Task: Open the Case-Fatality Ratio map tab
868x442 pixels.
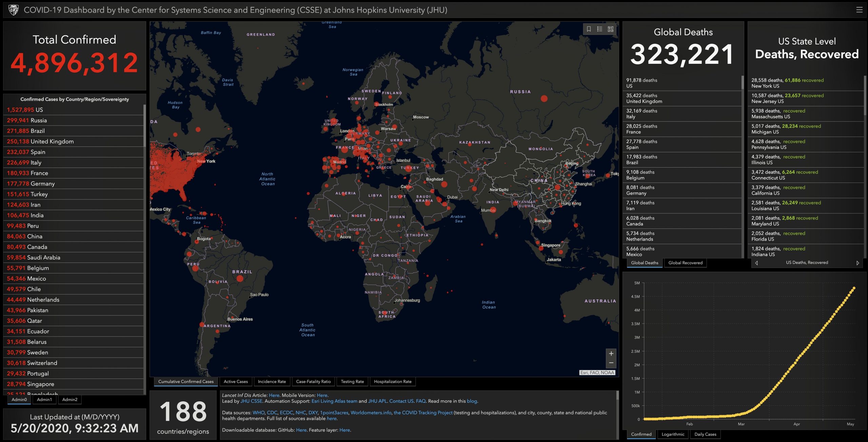Action: click(313, 382)
